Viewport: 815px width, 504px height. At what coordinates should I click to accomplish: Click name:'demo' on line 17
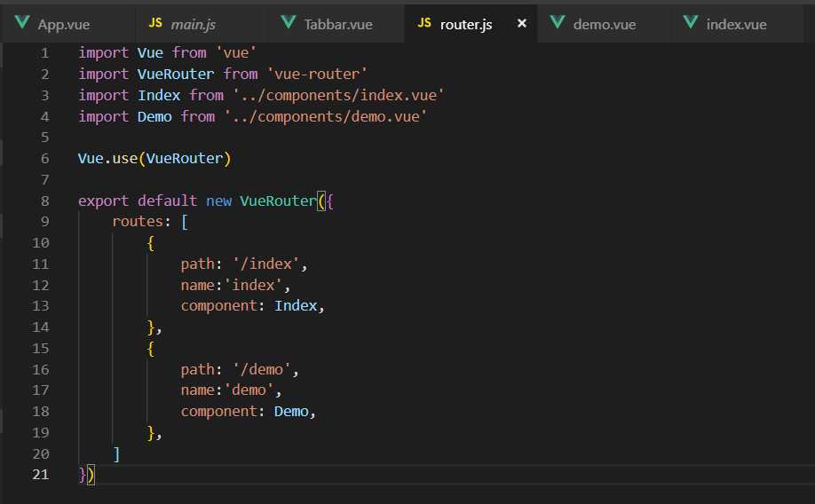228,390
